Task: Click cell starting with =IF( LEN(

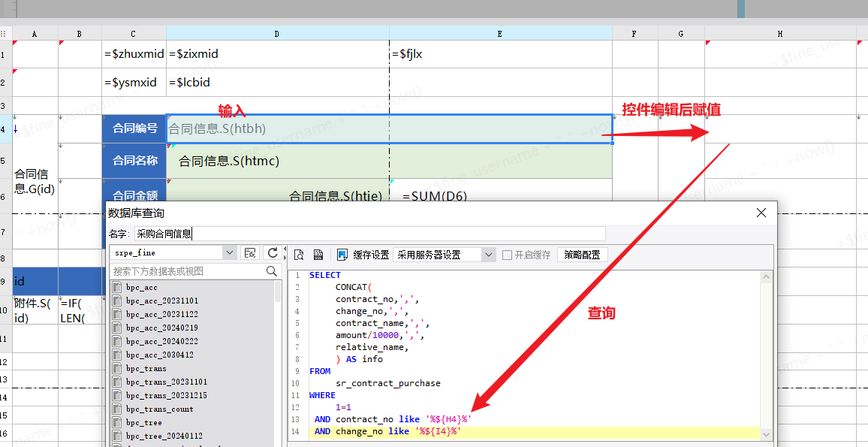Action: (80, 310)
